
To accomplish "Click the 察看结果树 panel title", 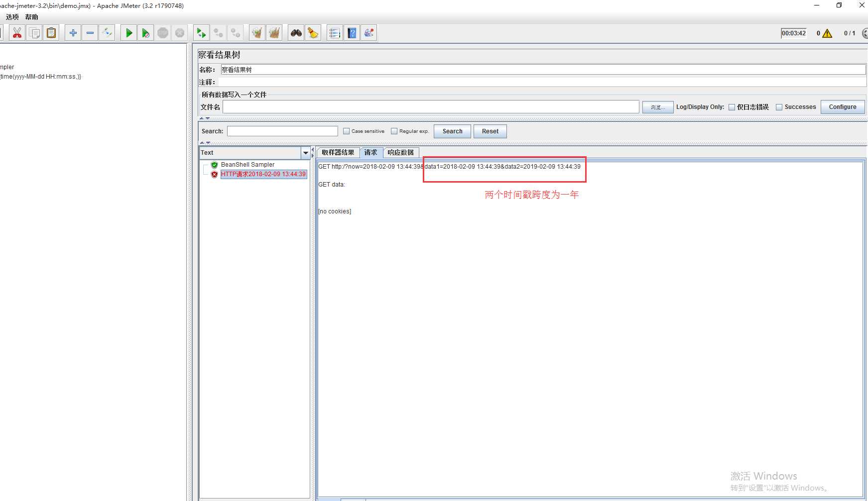I will [x=219, y=55].
